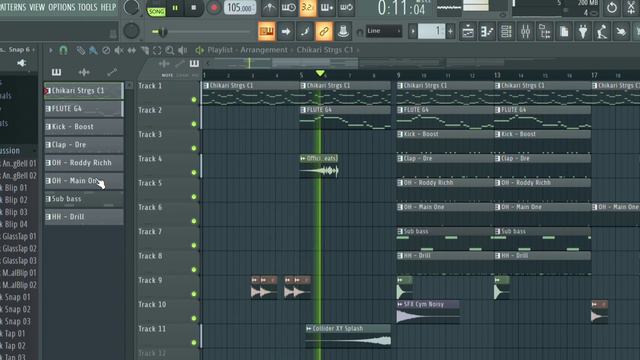Select the playlist Mute tool
The width and height of the screenshot is (640, 360).
click(119, 51)
